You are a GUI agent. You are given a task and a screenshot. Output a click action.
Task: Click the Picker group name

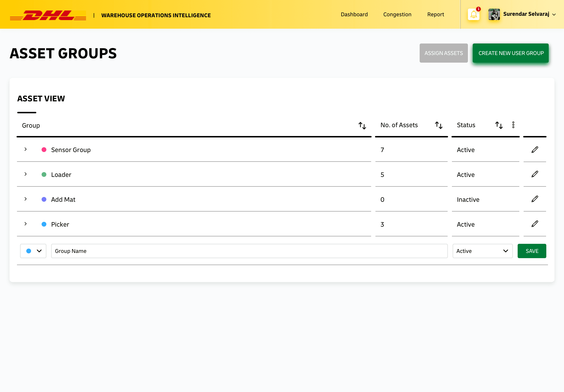coord(60,224)
